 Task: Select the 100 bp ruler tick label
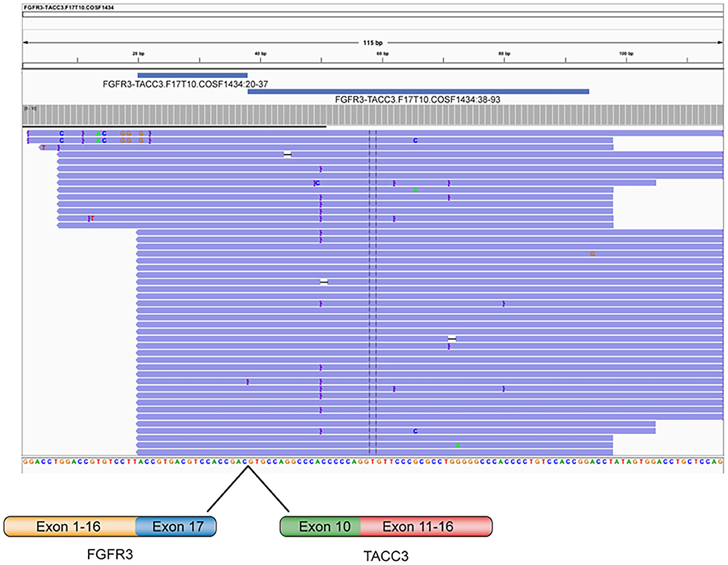click(x=626, y=54)
